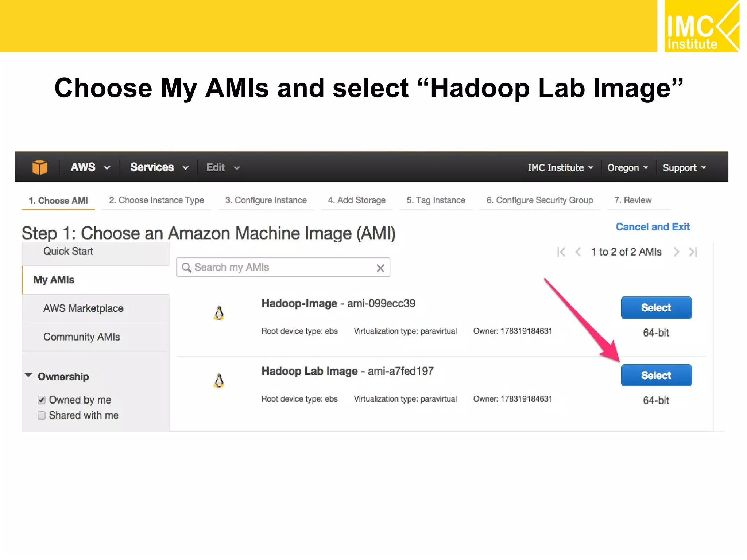
Task: Click Hadoop Lab Image 'Owner: 178319184631'
Action: click(512, 399)
